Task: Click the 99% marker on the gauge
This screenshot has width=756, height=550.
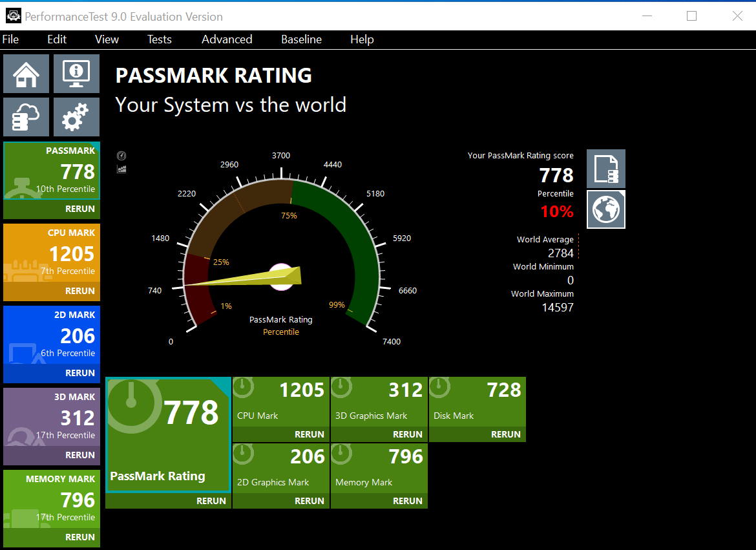Action: [x=337, y=305]
